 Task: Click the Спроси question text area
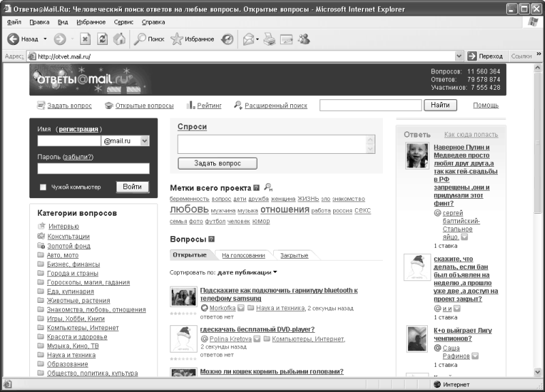[277, 144]
